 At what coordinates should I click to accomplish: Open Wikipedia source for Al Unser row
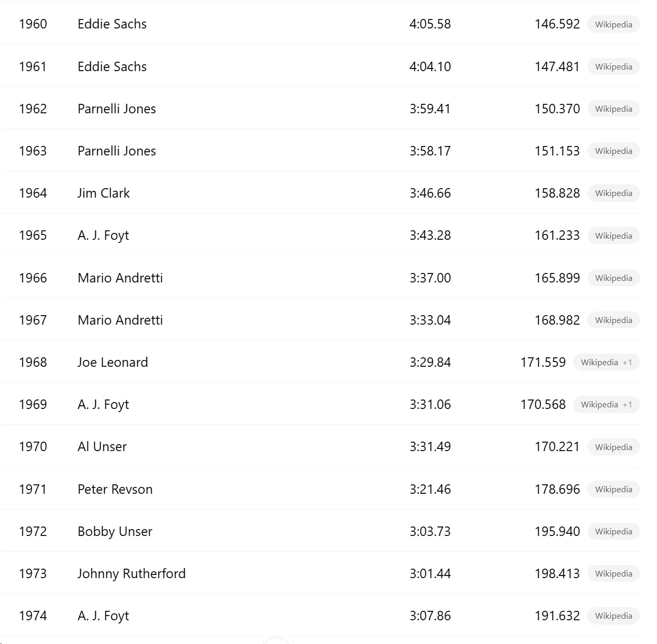613,447
